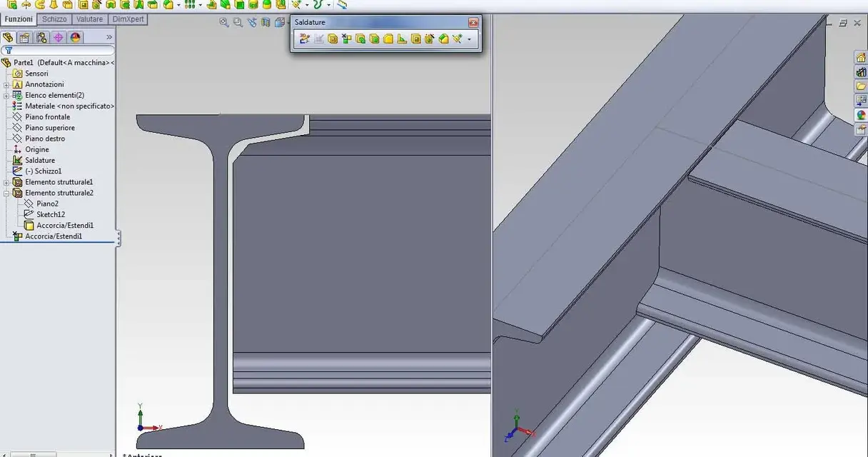This screenshot has width=868, height=457.
Task: Open the Custom Properties task pane tab
Action: (861, 129)
